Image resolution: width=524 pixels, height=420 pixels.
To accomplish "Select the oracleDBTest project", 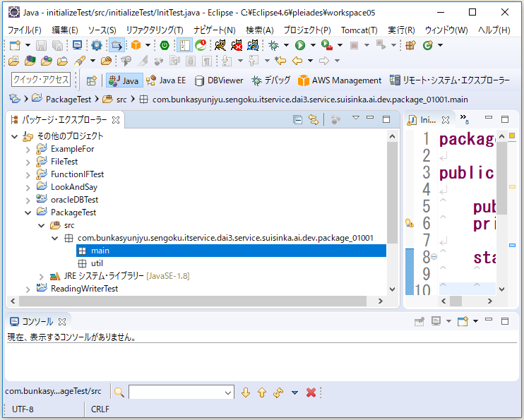I will click(74, 200).
